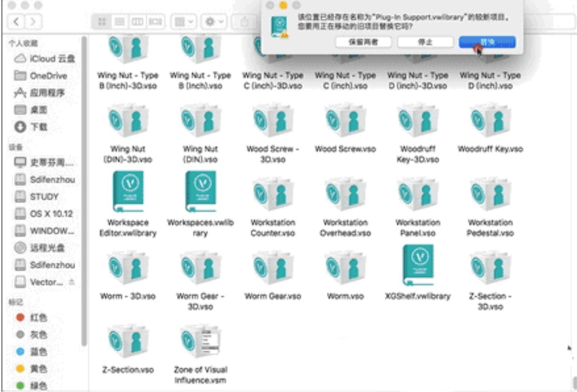Select the Vector... volume in sidebar
The height and width of the screenshot is (392, 577).
click(39, 282)
